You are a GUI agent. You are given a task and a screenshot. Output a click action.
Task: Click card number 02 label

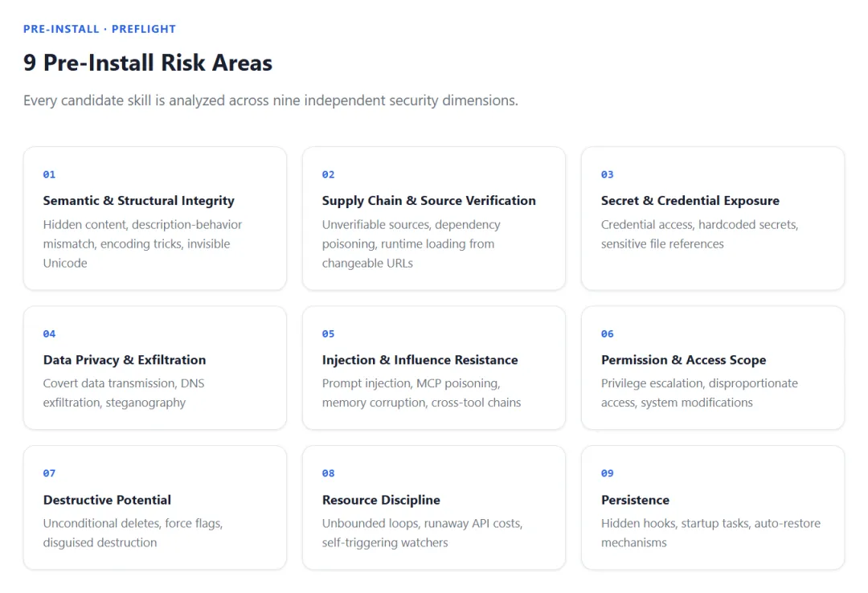tap(328, 174)
